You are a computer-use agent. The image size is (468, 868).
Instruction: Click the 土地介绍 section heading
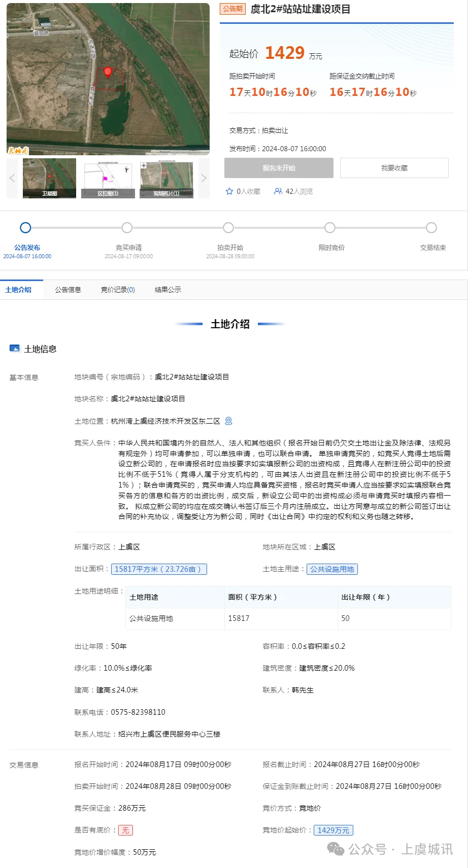(x=230, y=324)
